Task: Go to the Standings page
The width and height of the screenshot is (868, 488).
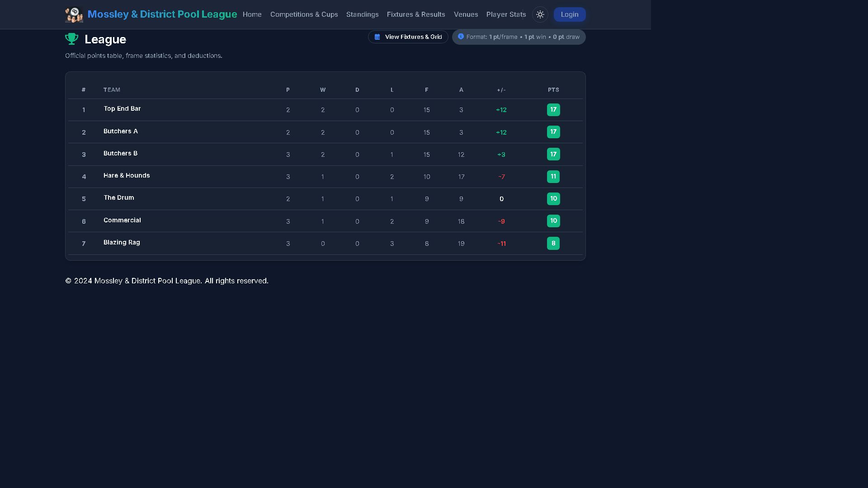Action: click(363, 14)
